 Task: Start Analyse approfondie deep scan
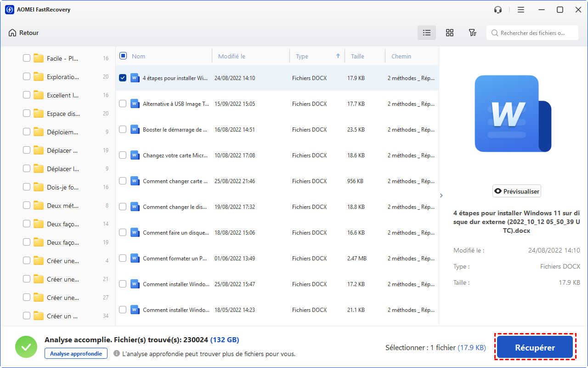tap(76, 353)
